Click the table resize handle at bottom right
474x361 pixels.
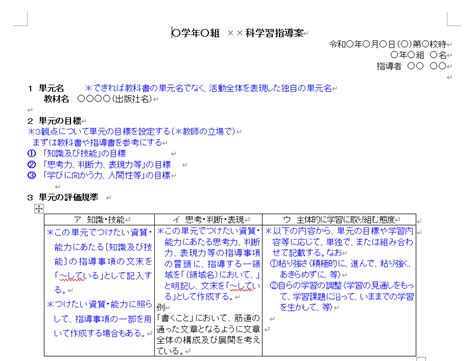click(x=421, y=359)
